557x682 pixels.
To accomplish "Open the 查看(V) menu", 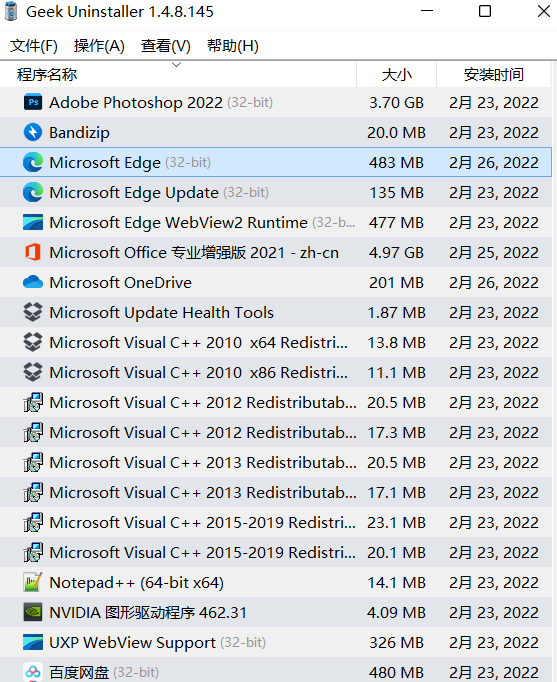I will pyautogui.click(x=166, y=46).
